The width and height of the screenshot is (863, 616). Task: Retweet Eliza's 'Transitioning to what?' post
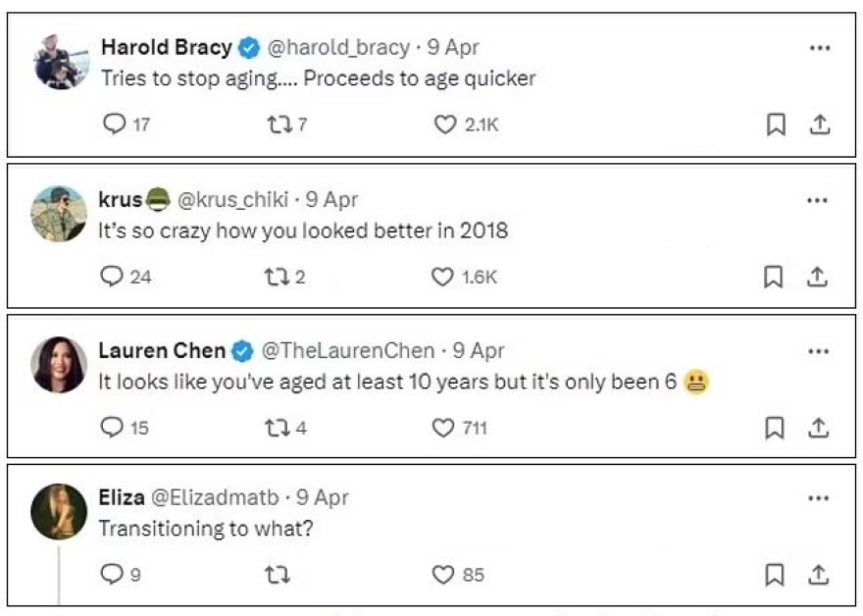point(277,575)
